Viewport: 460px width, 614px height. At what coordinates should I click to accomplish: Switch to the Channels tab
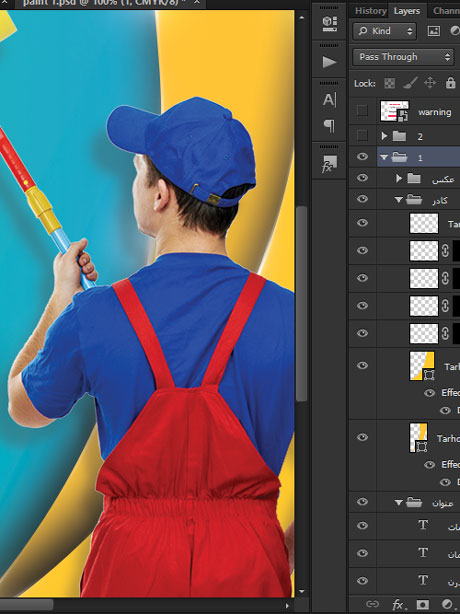click(446, 11)
